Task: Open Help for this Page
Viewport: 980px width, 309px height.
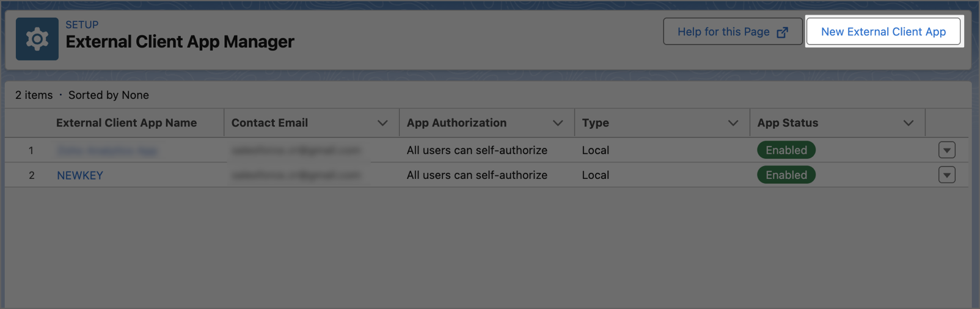Action: pos(733,32)
